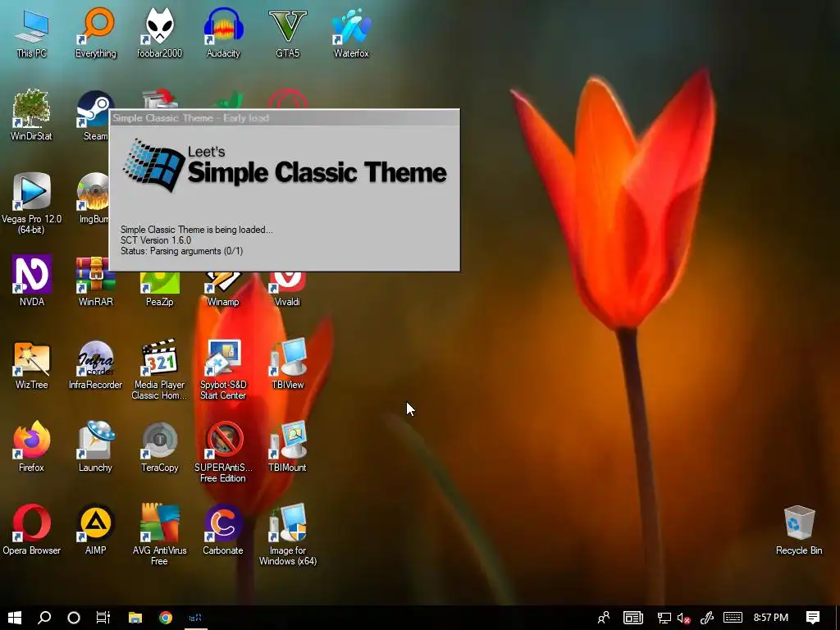Click 'Simple Classic Theme is being loaded...' text
Image resolution: width=840 pixels, height=630 pixels.
coord(197,230)
